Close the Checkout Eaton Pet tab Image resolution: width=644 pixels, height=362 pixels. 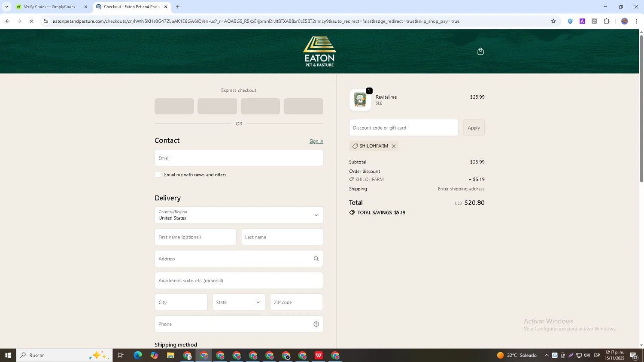click(166, 7)
